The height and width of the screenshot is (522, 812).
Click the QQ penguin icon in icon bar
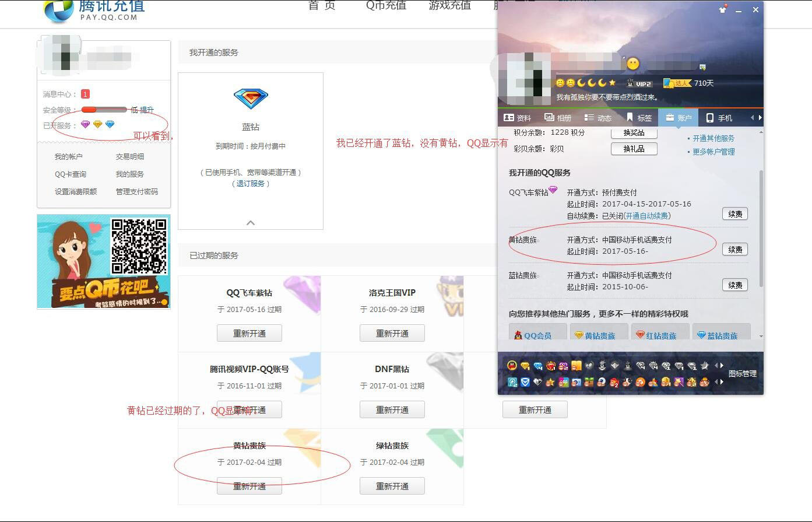tap(512, 365)
